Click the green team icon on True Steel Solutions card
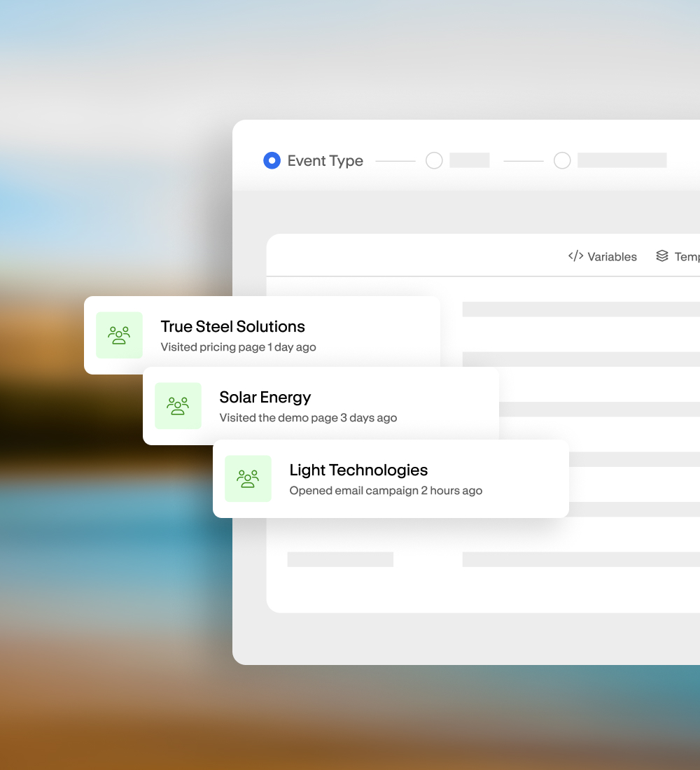This screenshot has width=700, height=770. click(x=119, y=335)
